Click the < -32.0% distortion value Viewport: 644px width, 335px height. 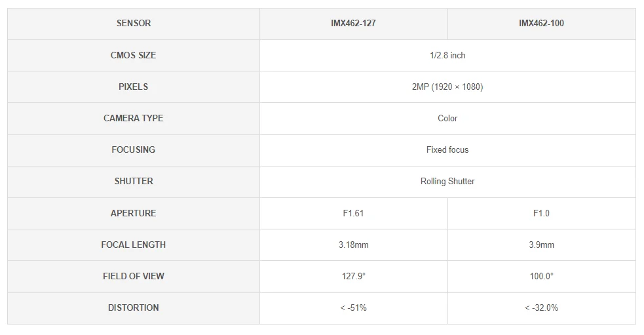541,307
